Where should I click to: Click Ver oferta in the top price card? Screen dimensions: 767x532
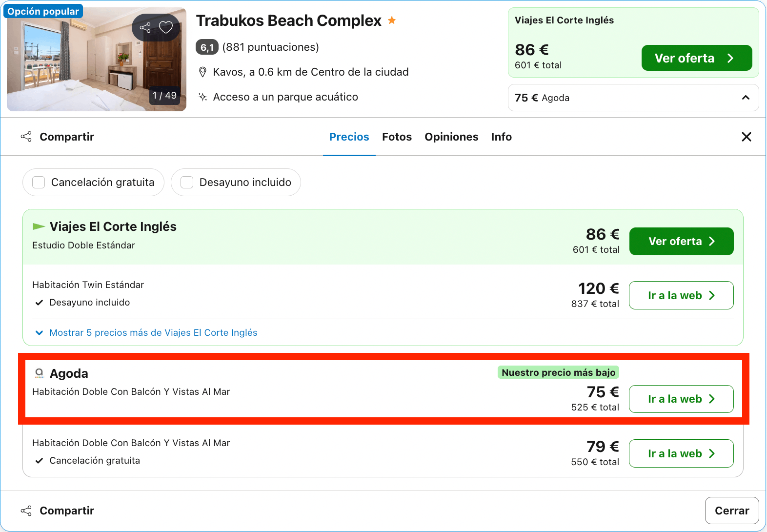click(697, 58)
